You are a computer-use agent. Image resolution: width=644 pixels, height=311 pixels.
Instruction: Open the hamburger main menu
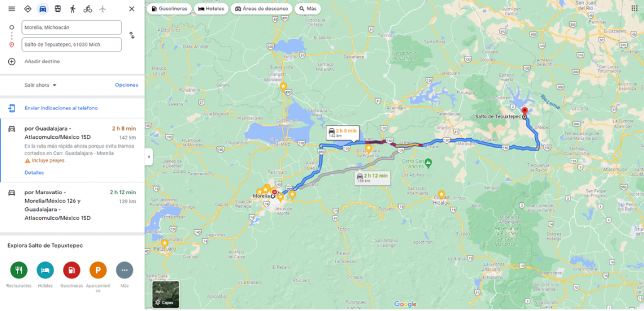(11, 9)
